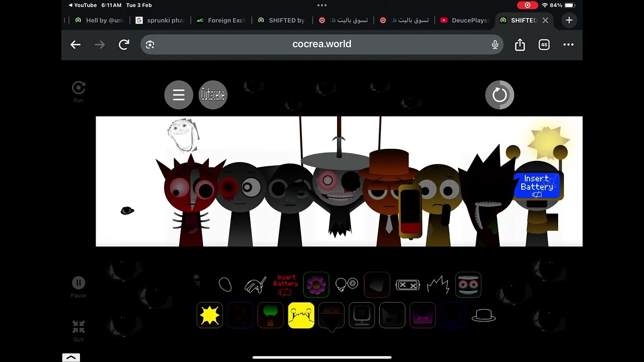Reset the mix with the circular arrow
This screenshot has width=644, height=362.
[x=500, y=95]
